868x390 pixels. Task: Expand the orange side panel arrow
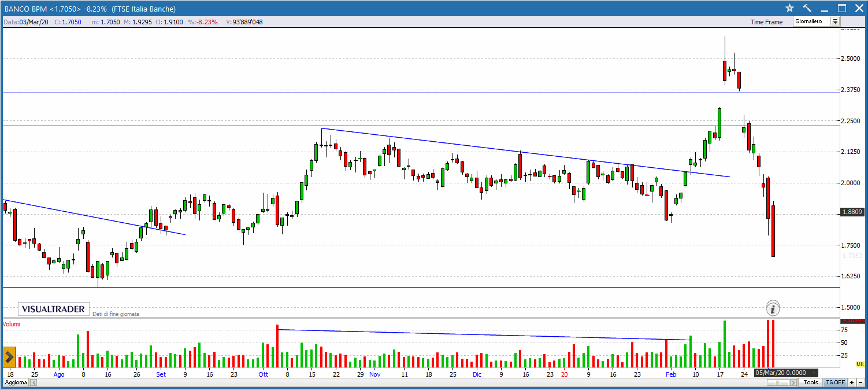9,357
